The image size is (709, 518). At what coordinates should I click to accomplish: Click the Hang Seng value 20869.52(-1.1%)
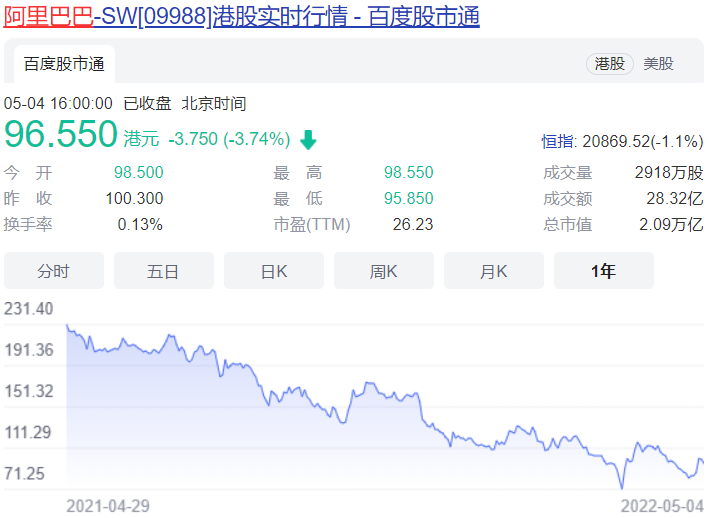[x=643, y=141]
